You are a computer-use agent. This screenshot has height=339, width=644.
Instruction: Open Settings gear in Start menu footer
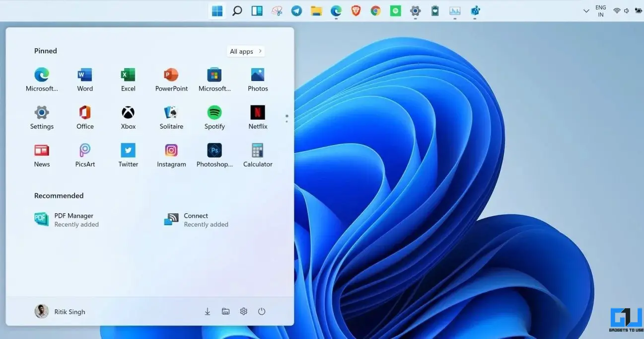pyautogui.click(x=243, y=312)
